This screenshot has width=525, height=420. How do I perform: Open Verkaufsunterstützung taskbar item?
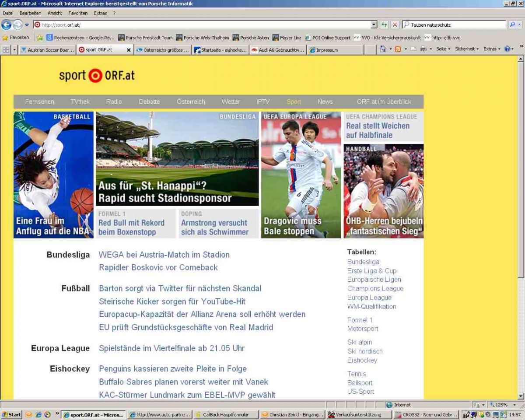coord(359,415)
